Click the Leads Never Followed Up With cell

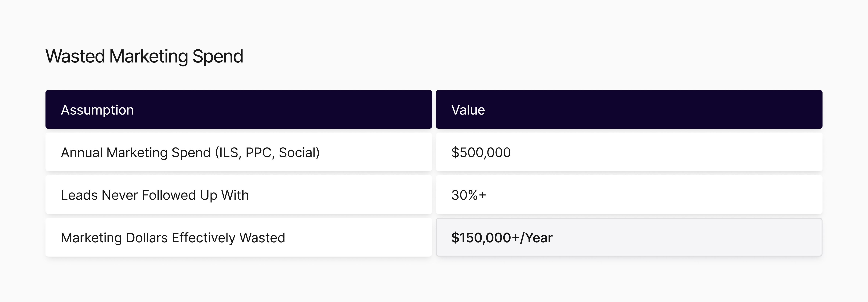tap(155, 195)
